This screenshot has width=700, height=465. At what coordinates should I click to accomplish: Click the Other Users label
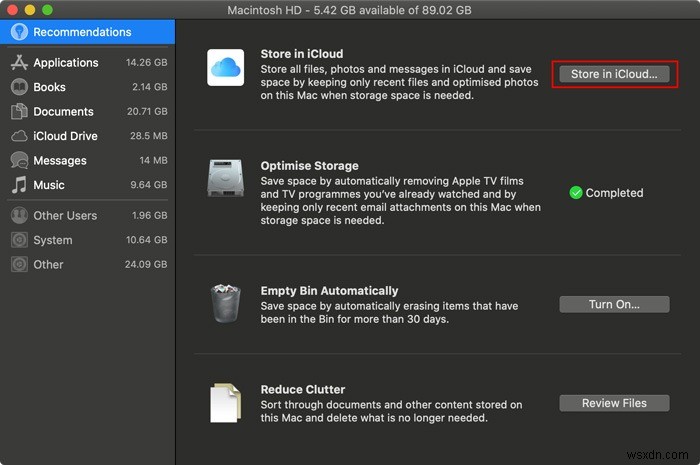[65, 216]
